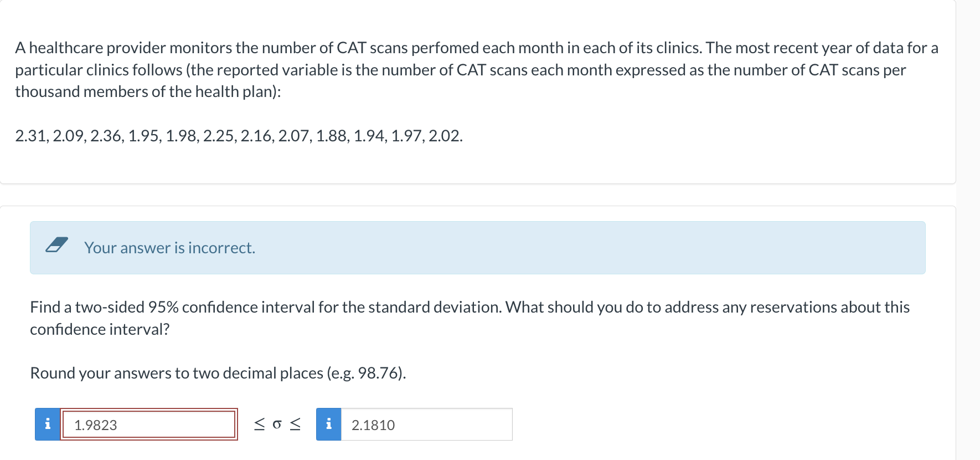Click the 'Your answer is incorrect' banner

[169, 248]
